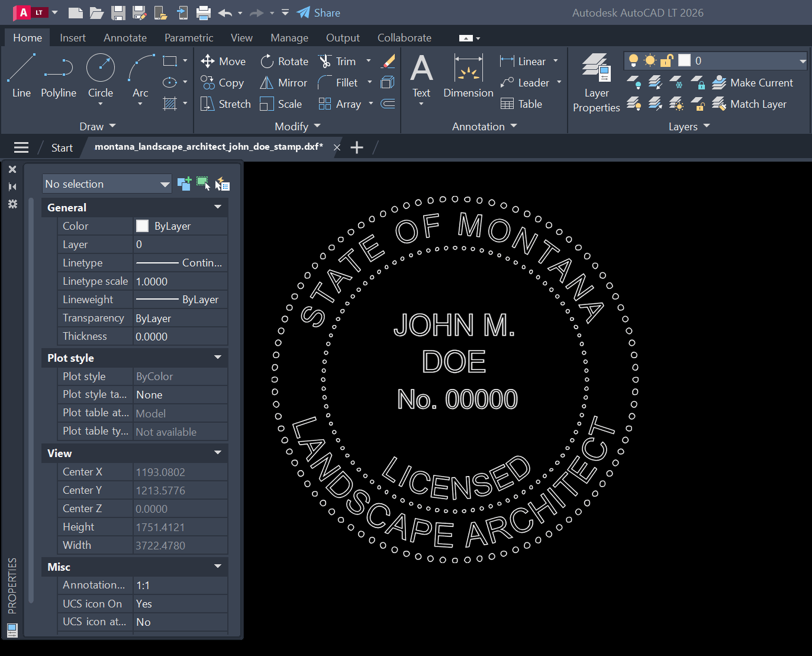Insert a Table
This screenshot has width=812, height=656.
[521, 104]
